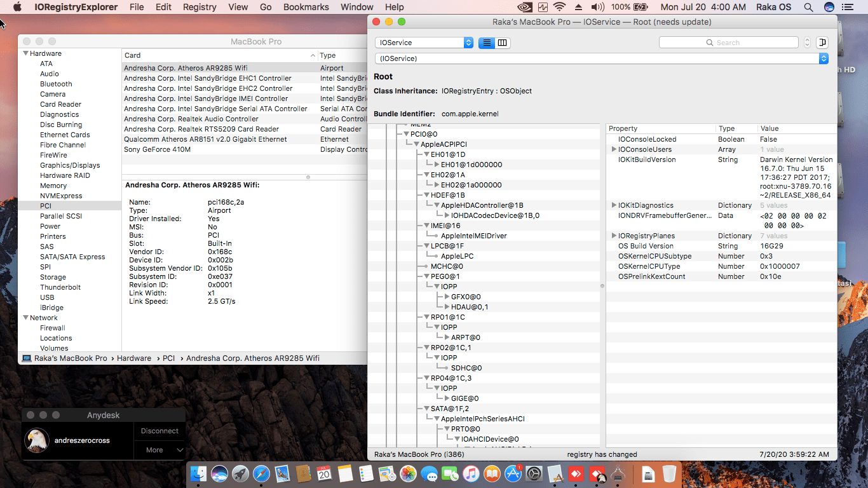Switch IORegistryExplorer to list view
The height and width of the screenshot is (488, 868).
coord(487,43)
